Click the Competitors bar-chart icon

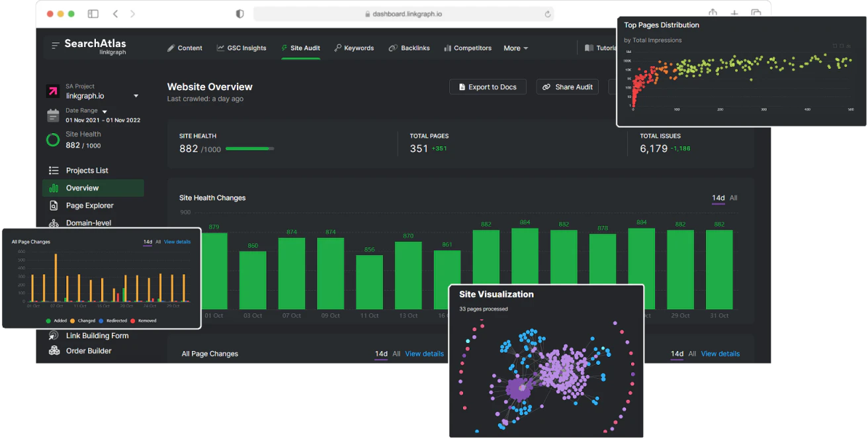tap(446, 48)
